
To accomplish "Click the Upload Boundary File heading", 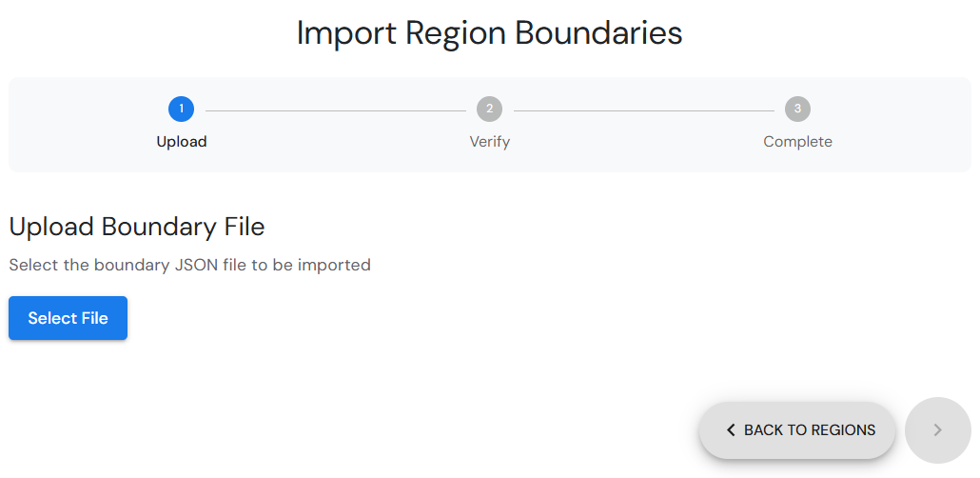I will (137, 227).
